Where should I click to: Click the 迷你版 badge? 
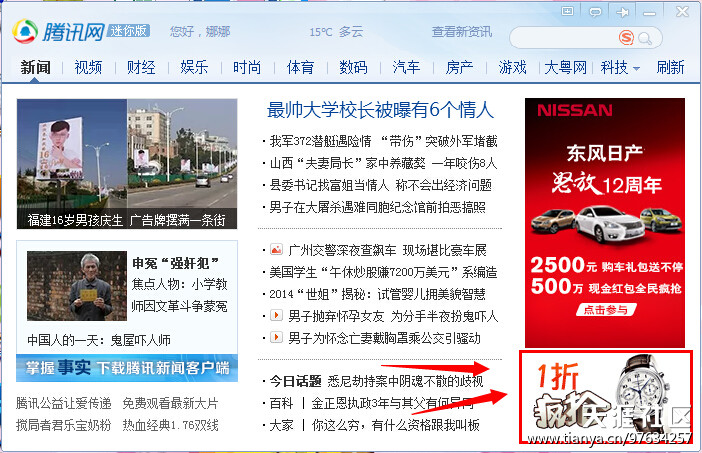pos(128,30)
